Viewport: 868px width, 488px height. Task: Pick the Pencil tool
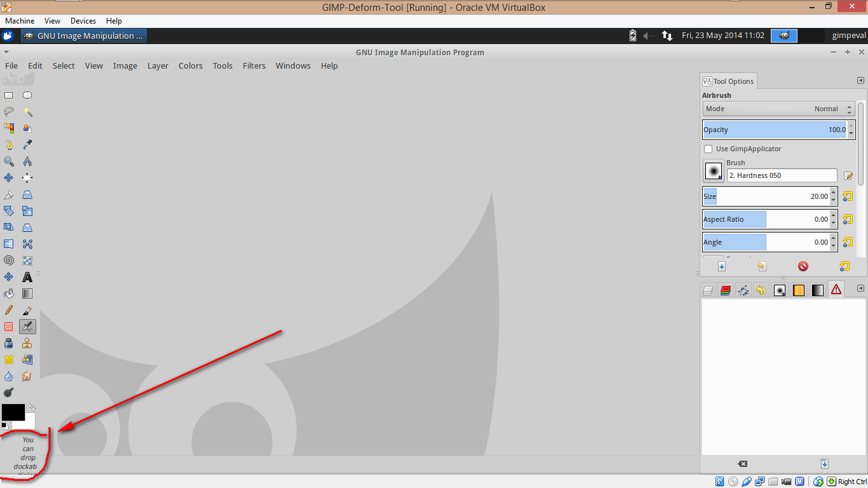pos(9,310)
